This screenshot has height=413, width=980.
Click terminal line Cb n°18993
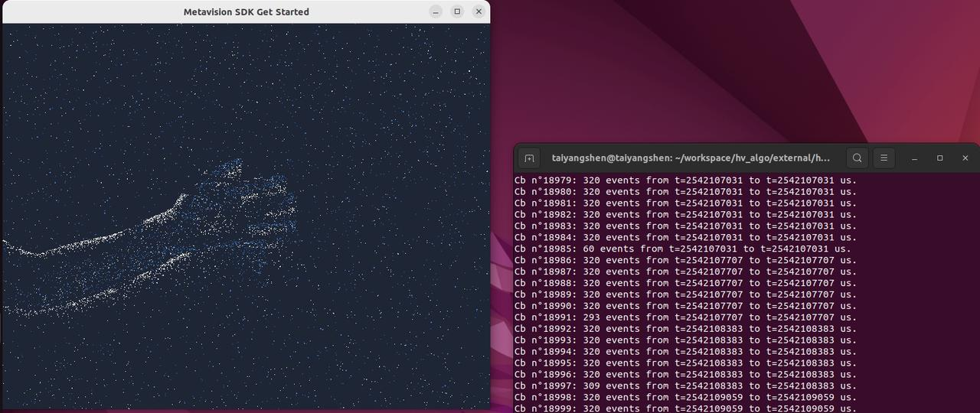pos(685,340)
